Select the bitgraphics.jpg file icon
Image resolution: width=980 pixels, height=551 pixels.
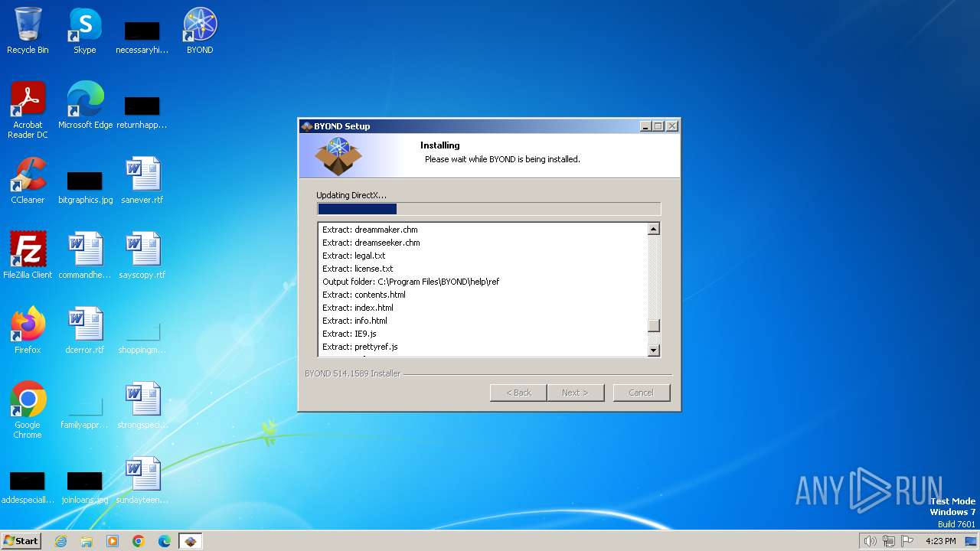tap(85, 187)
